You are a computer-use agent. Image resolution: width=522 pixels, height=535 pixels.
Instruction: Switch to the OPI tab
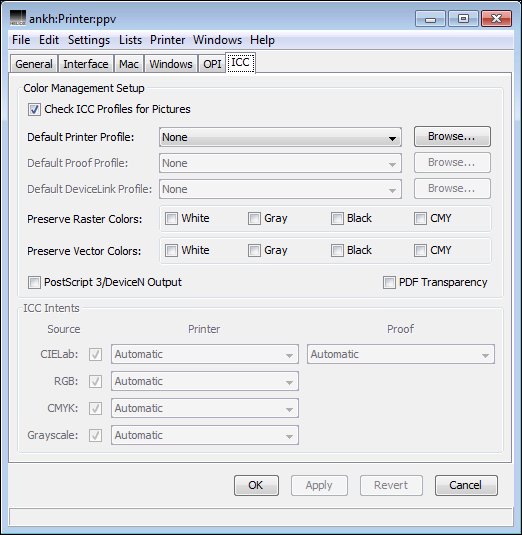click(212, 64)
